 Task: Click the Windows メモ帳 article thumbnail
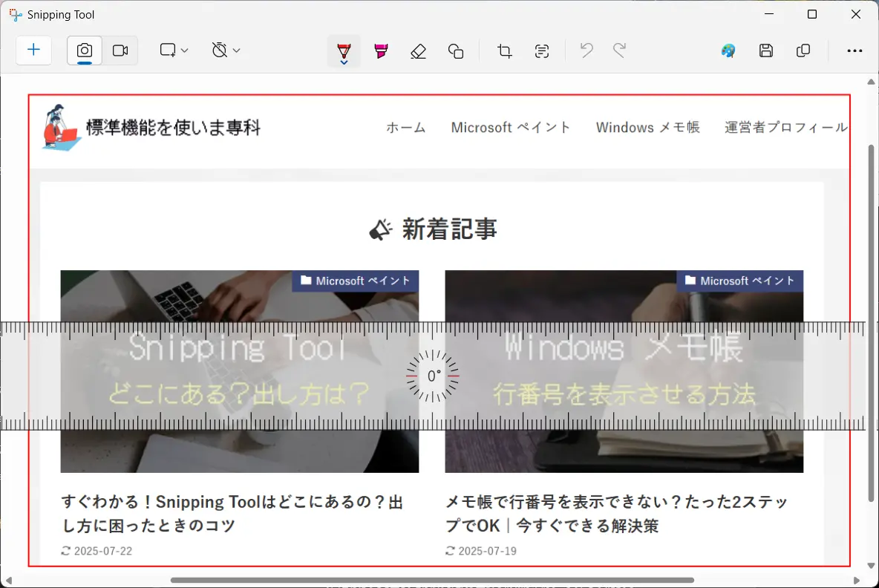tap(624, 372)
